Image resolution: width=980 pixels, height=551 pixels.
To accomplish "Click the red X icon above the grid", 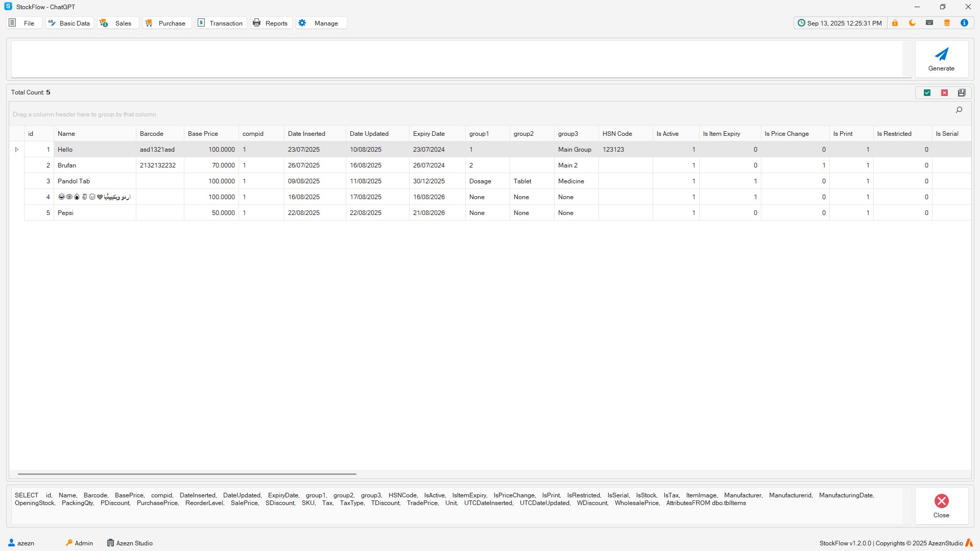I will (x=944, y=92).
